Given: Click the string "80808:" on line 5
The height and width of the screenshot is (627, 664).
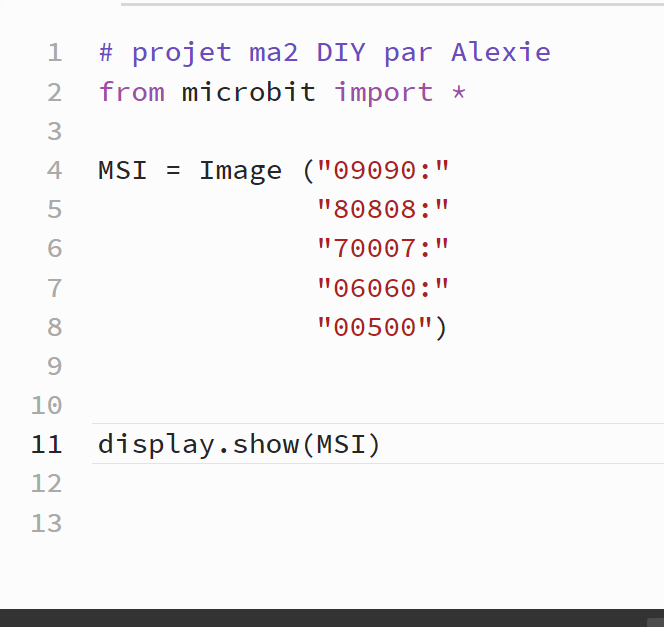Looking at the screenshot, I should click(383, 209).
